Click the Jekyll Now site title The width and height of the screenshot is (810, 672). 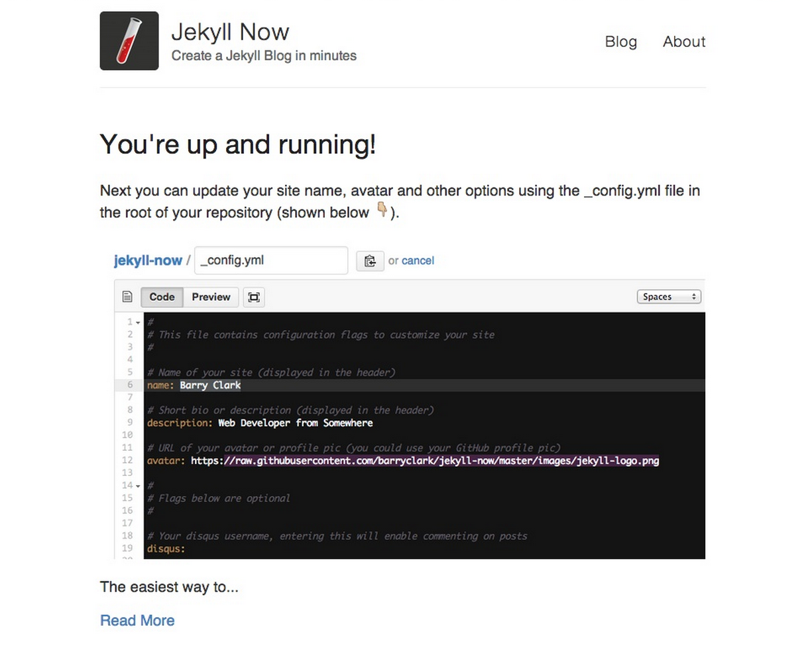point(230,32)
